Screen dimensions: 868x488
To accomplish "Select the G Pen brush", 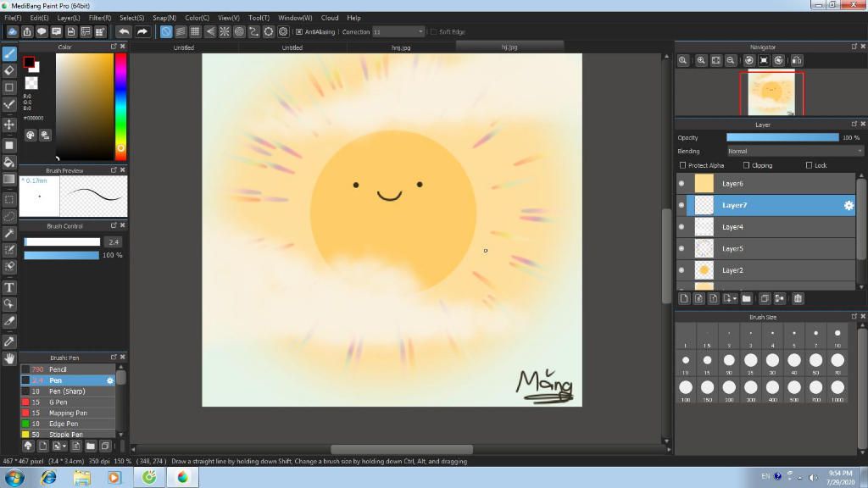I will pyautogui.click(x=68, y=402).
